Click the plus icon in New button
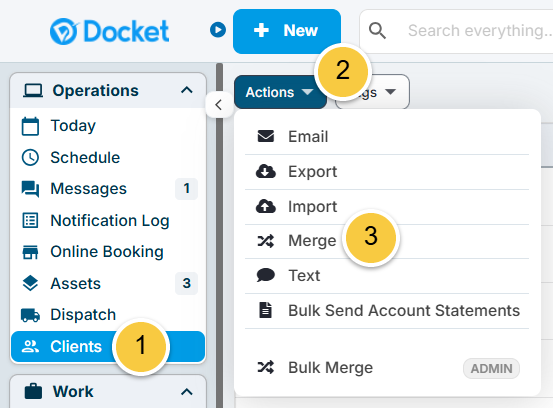Screen dimensions: 553x408 [261, 30]
